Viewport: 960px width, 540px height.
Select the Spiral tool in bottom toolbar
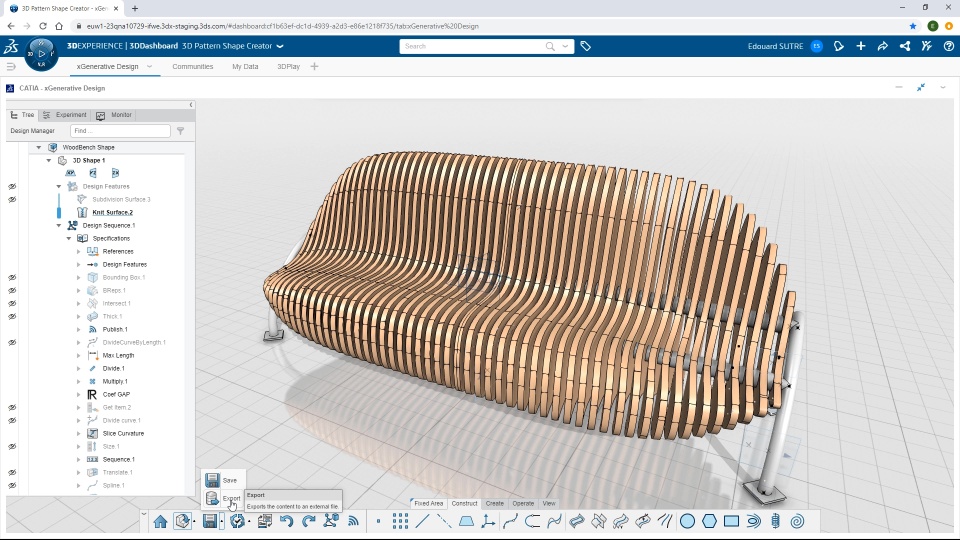[797, 521]
